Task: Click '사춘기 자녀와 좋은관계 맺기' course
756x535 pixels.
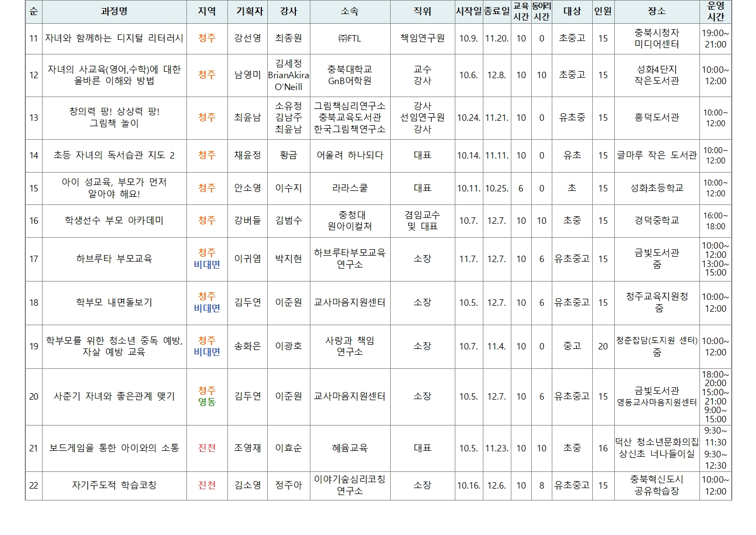Action: coord(114,396)
